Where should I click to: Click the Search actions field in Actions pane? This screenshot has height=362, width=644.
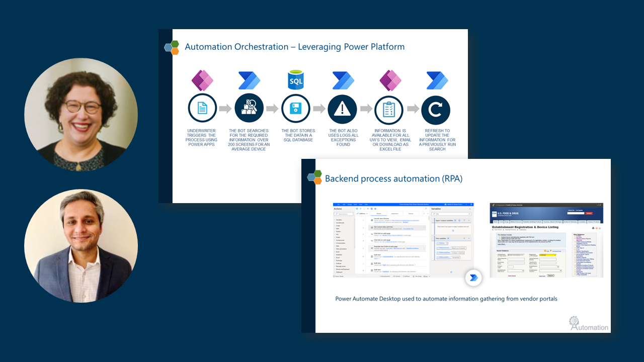[343, 214]
